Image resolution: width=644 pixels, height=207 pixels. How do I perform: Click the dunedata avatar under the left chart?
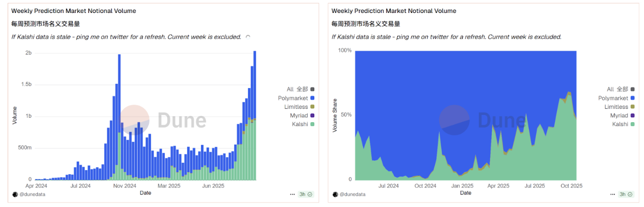15,194
